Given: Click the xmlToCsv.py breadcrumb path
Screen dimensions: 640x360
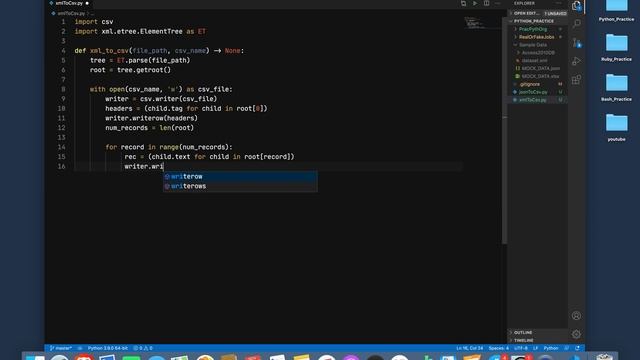Looking at the screenshot, I should [71, 13].
